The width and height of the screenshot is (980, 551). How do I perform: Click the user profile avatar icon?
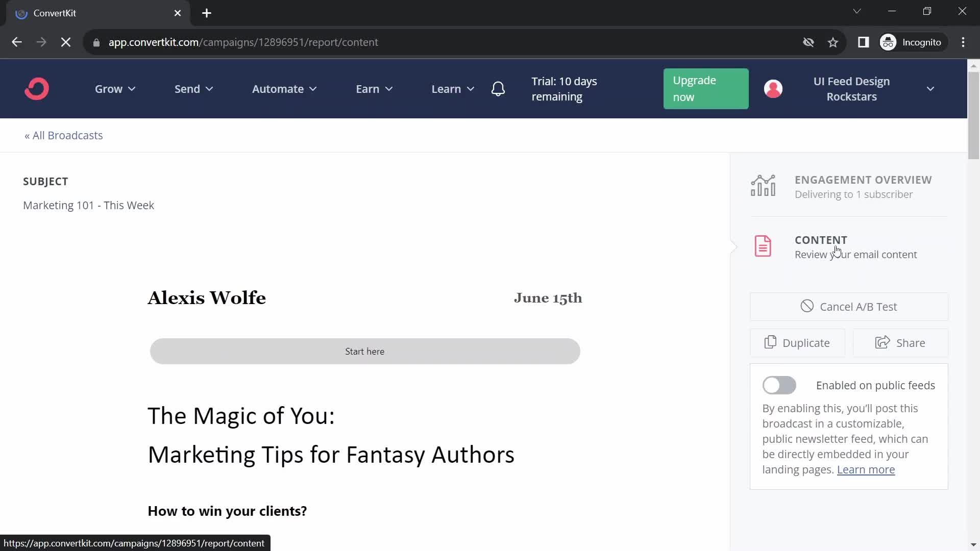pyautogui.click(x=773, y=88)
